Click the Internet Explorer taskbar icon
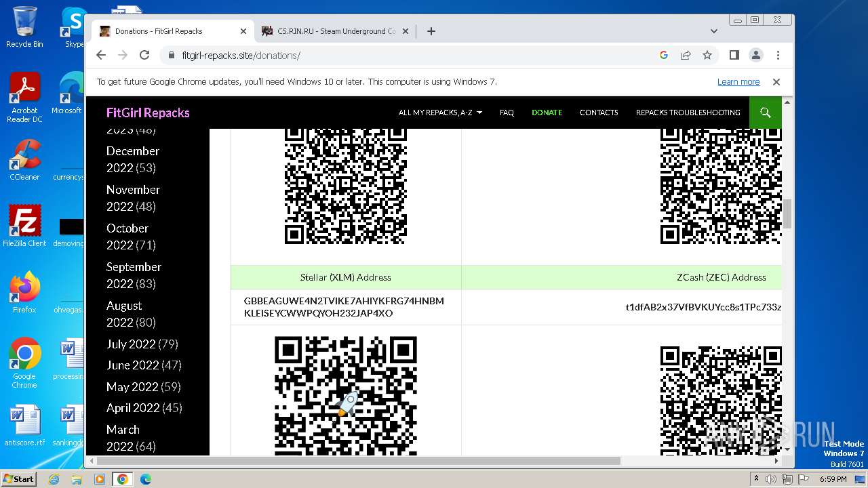The width and height of the screenshot is (868, 488). (54, 479)
